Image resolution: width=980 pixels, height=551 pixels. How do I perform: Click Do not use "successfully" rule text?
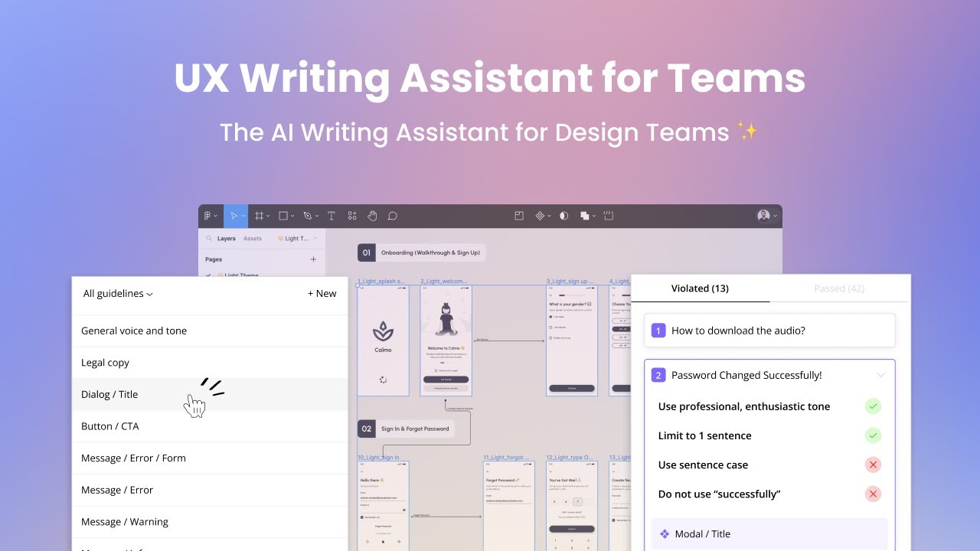pyautogui.click(x=719, y=494)
